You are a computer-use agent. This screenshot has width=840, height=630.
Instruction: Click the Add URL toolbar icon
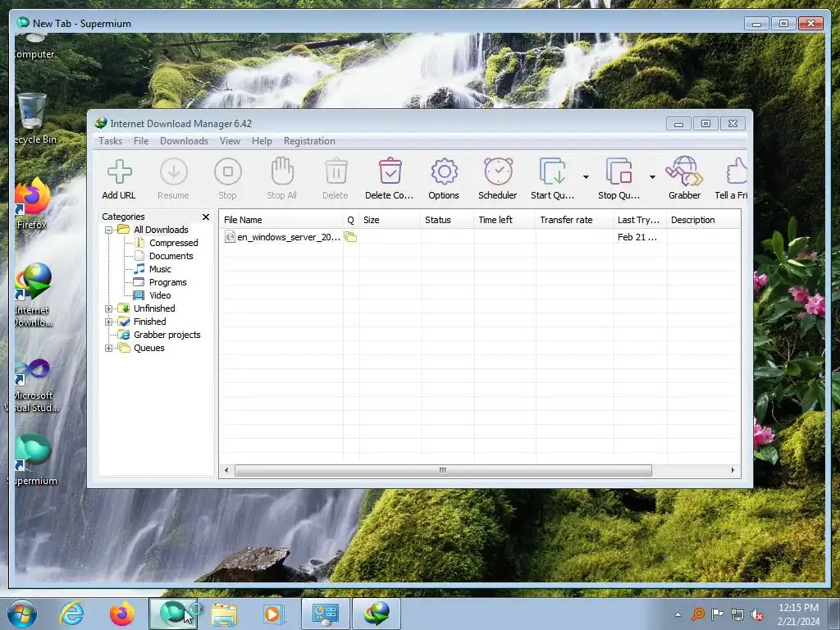point(120,172)
